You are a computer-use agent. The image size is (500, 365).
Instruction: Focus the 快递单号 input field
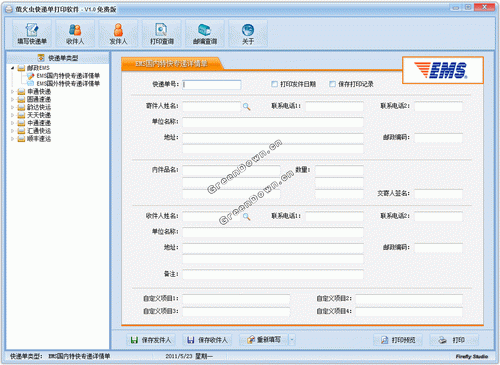(212, 85)
